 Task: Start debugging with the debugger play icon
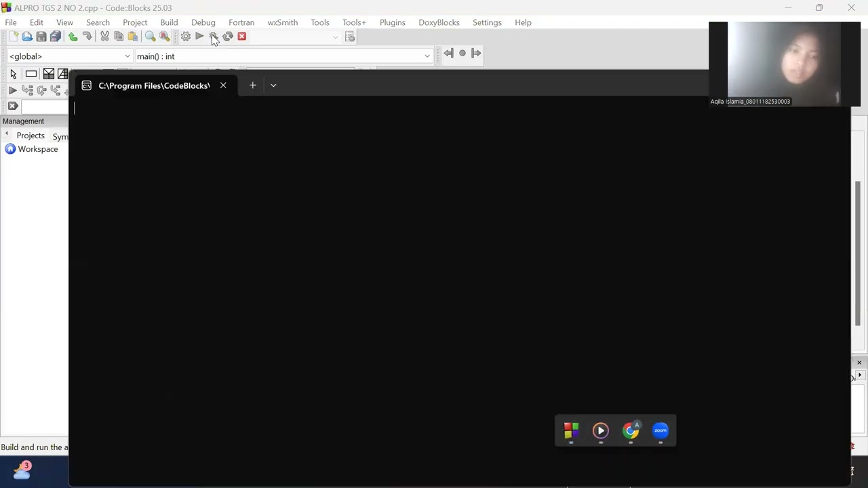pyautogui.click(x=12, y=90)
